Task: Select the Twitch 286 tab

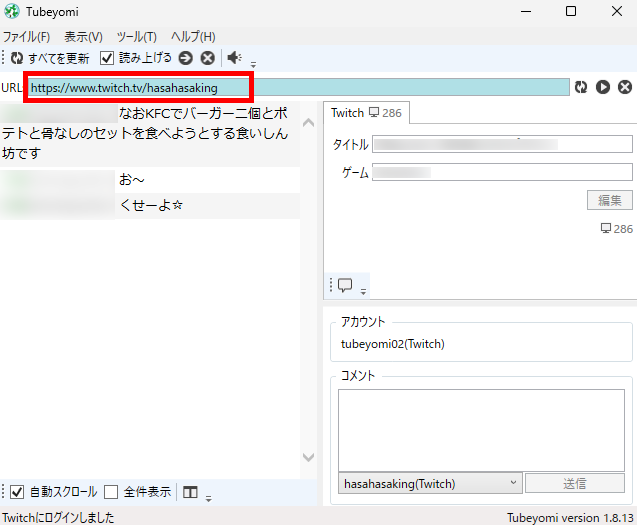Action: 366,113
